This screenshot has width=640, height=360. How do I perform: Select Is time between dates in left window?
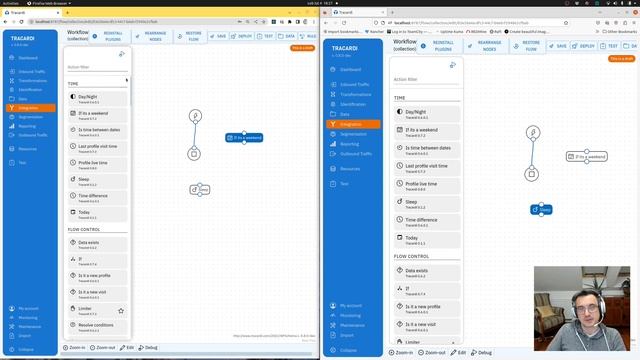pos(98,131)
